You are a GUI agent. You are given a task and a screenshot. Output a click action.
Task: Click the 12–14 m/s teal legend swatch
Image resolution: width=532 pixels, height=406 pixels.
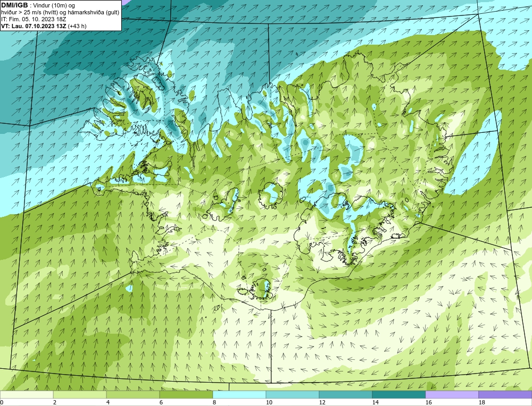pos(345,394)
